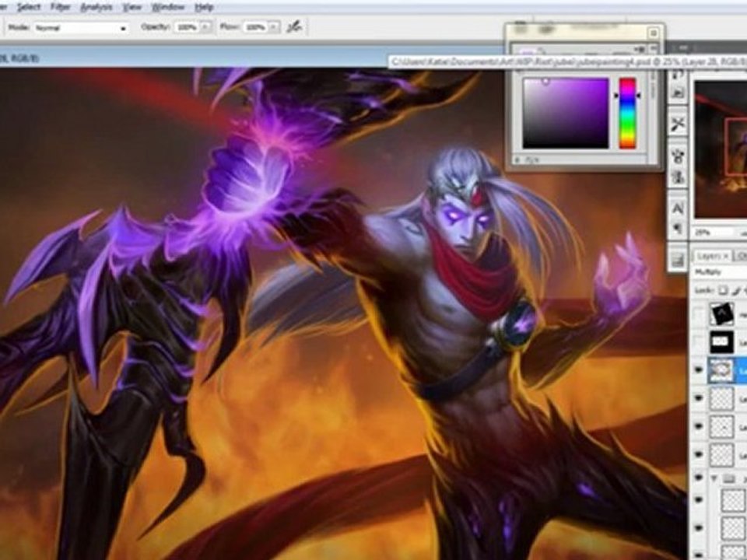Click the Flow percentage field
This screenshot has height=560, width=747.
point(256,27)
